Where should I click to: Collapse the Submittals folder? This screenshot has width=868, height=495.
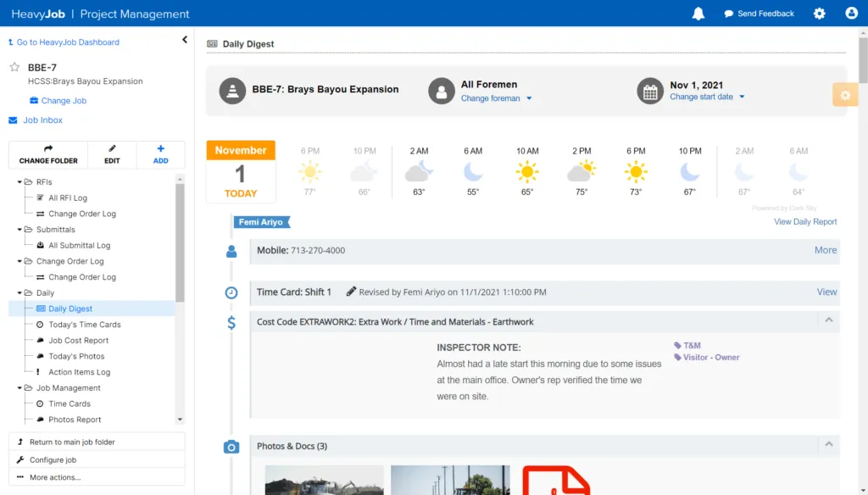[19, 230]
